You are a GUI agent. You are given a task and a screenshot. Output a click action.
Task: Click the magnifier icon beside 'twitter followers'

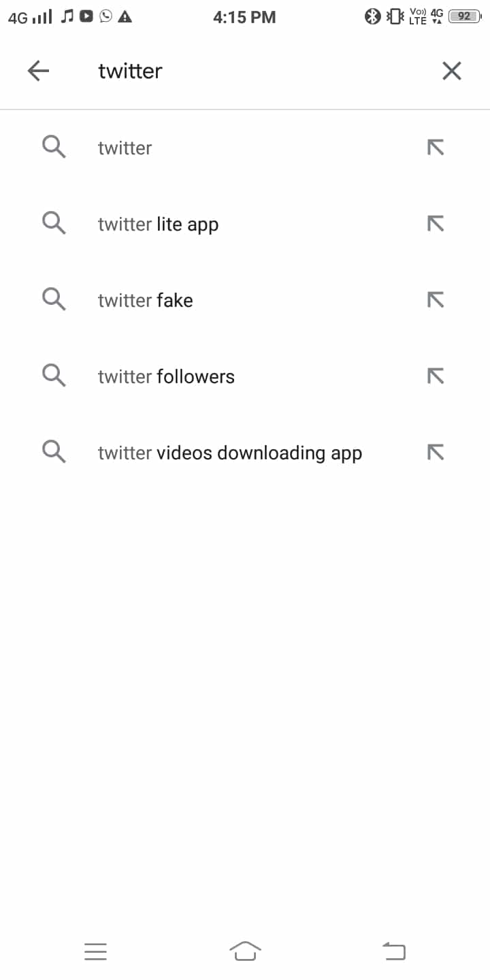(x=54, y=376)
